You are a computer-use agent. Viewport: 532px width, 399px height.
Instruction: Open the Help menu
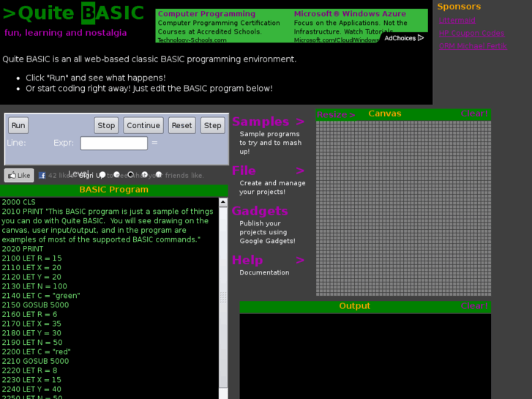click(247, 260)
